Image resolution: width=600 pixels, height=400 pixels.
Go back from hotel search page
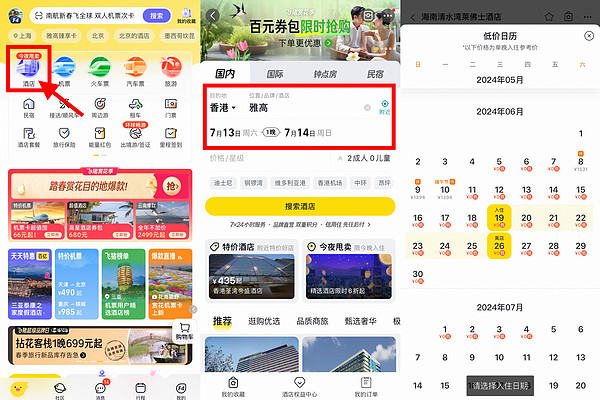[213, 16]
